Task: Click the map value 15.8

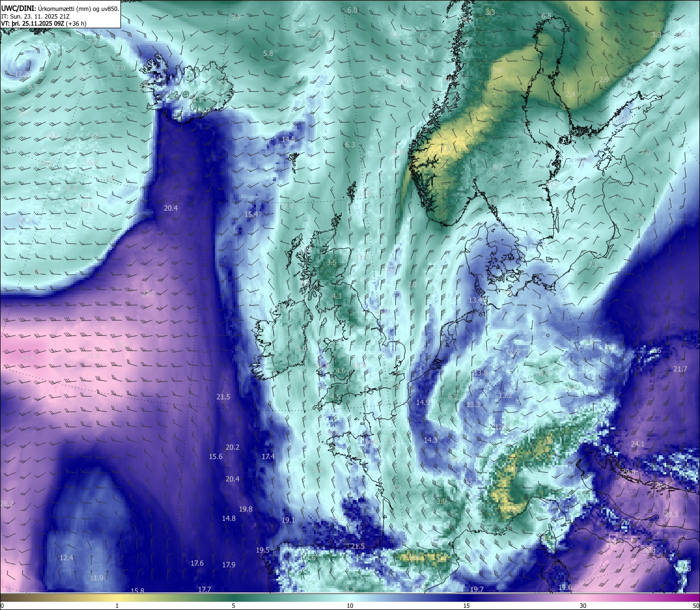Action: pos(138,591)
